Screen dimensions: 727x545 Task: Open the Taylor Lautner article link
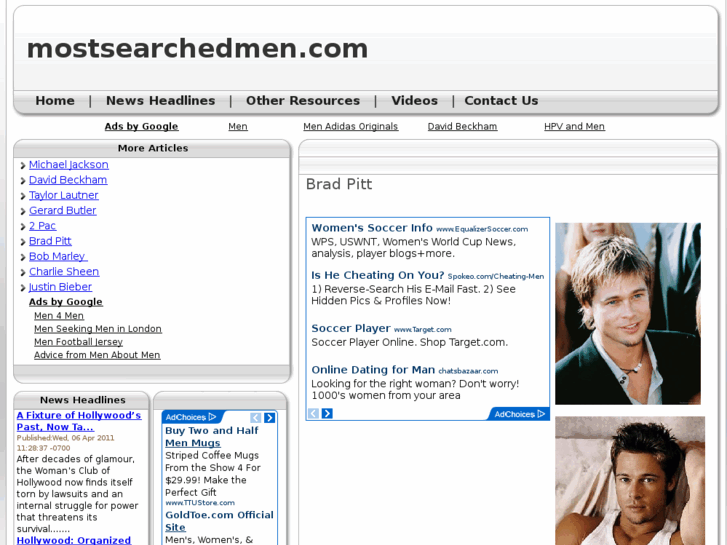64,195
